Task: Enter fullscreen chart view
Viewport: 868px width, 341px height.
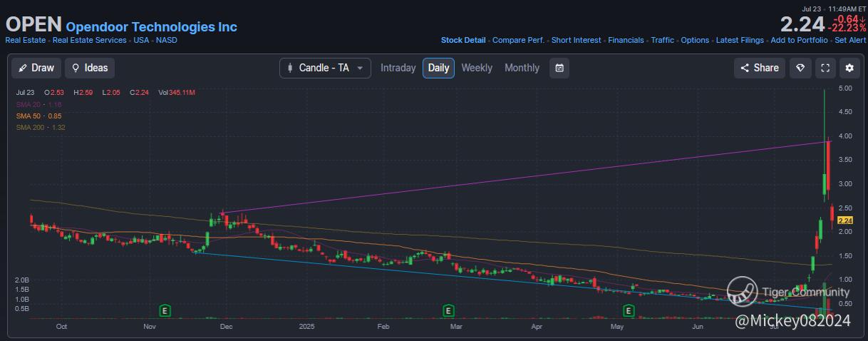Action: point(825,68)
